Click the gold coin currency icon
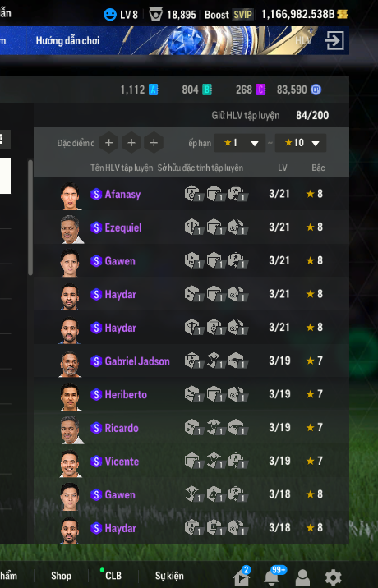 342,15
